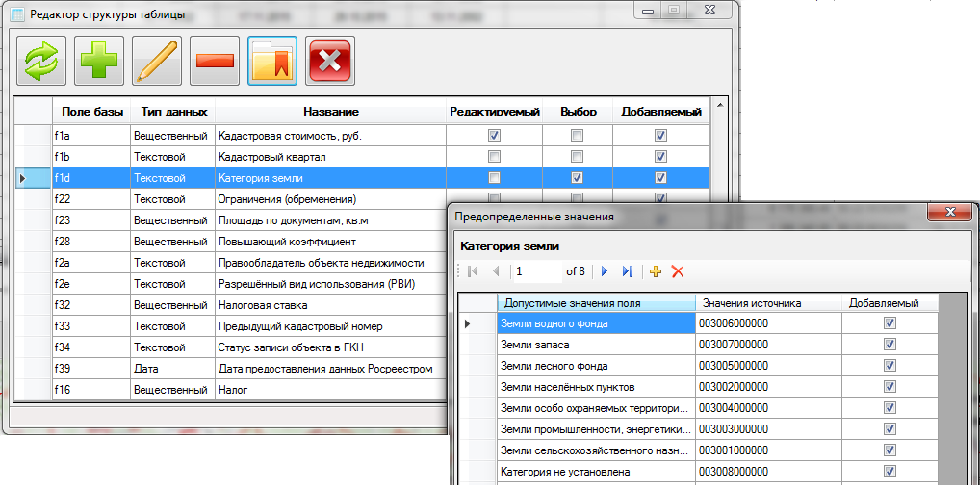Select Земли особо охраняемых территорий cell

point(596,408)
